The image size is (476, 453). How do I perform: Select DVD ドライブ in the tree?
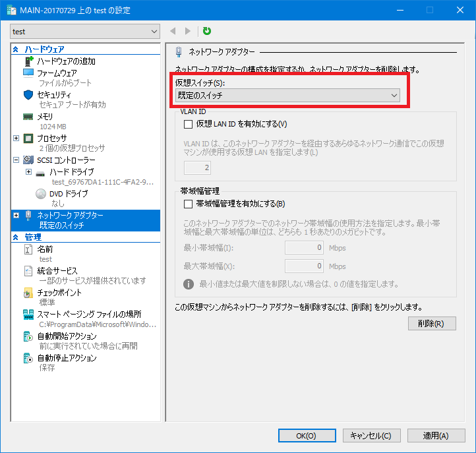pyautogui.click(x=69, y=194)
